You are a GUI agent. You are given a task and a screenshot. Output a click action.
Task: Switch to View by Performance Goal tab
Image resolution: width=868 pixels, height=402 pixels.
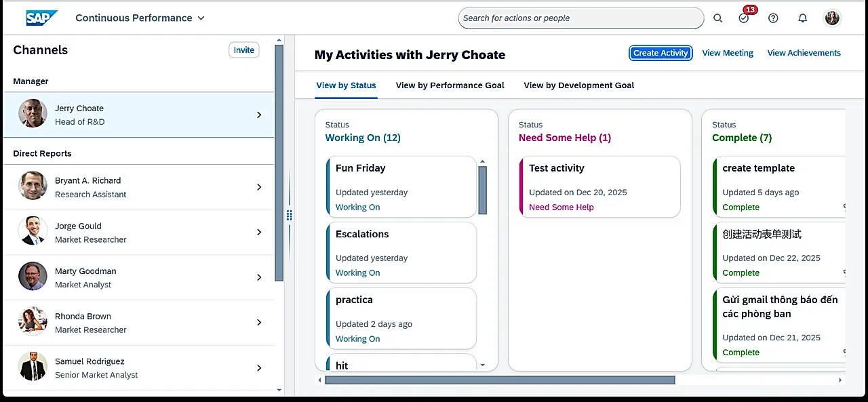coord(450,85)
